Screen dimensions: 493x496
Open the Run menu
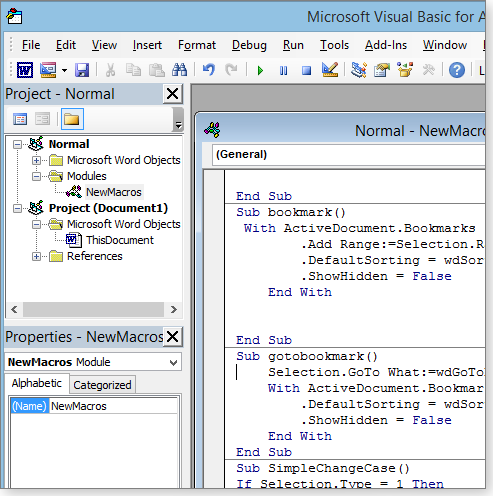click(x=293, y=45)
